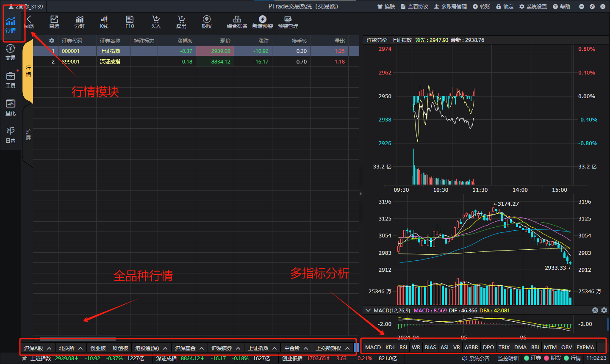This screenshot has height=364, width=610.
Task: Close the MACD indicator panel
Action: tap(595, 310)
